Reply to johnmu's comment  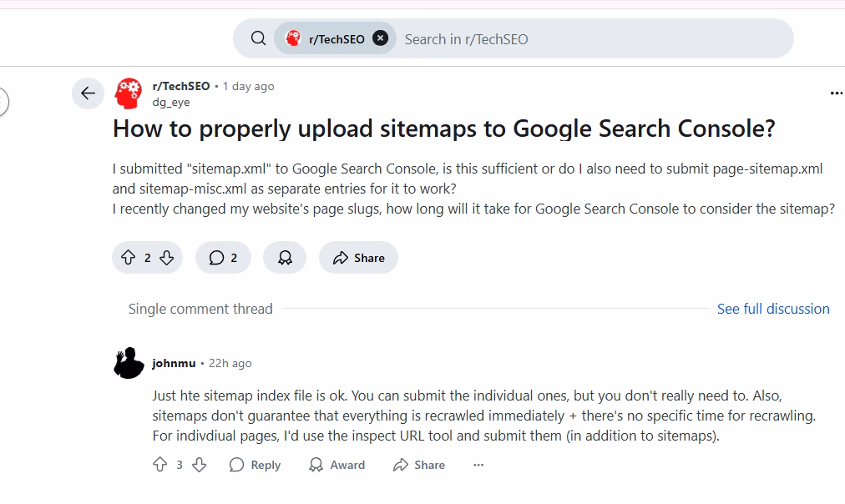256,465
